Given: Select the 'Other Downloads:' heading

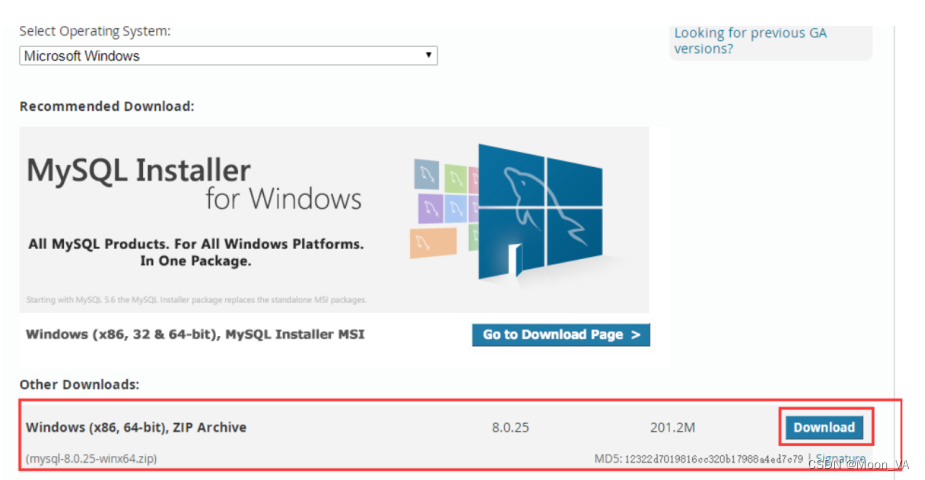Looking at the screenshot, I should pyautogui.click(x=80, y=384).
